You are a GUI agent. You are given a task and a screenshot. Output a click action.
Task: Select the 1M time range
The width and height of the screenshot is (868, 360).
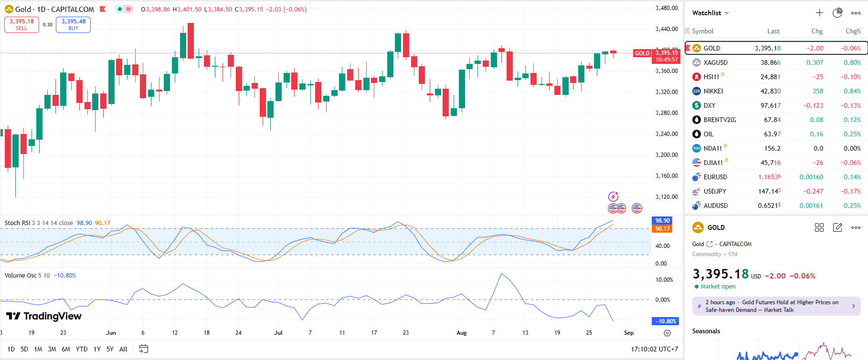coord(38,349)
